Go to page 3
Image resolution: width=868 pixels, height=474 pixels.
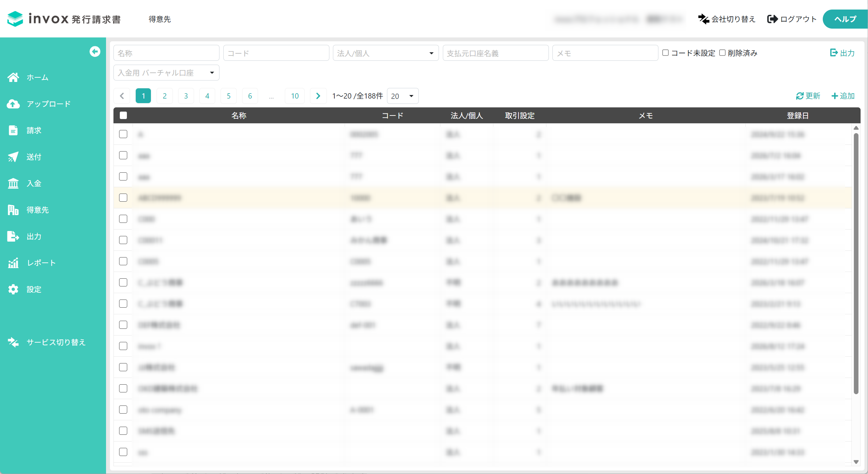coord(186,96)
